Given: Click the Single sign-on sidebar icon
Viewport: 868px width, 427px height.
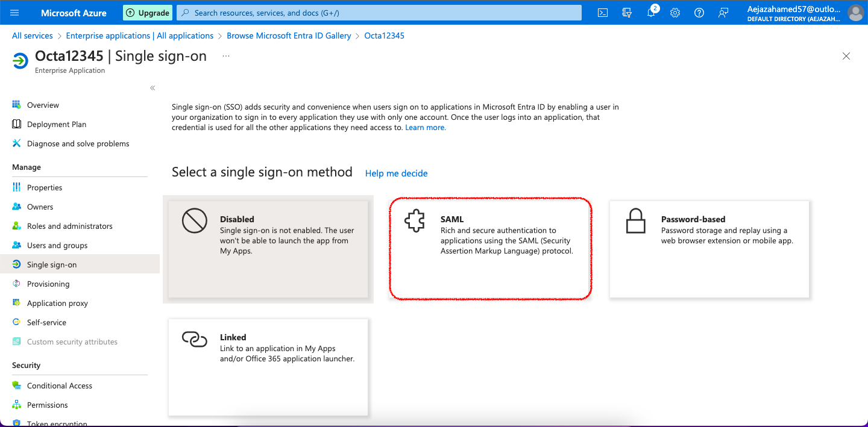Looking at the screenshot, I should click(x=16, y=264).
